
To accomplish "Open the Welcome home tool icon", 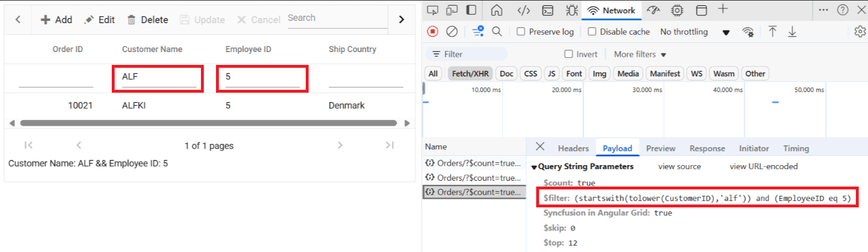I will coord(496,10).
